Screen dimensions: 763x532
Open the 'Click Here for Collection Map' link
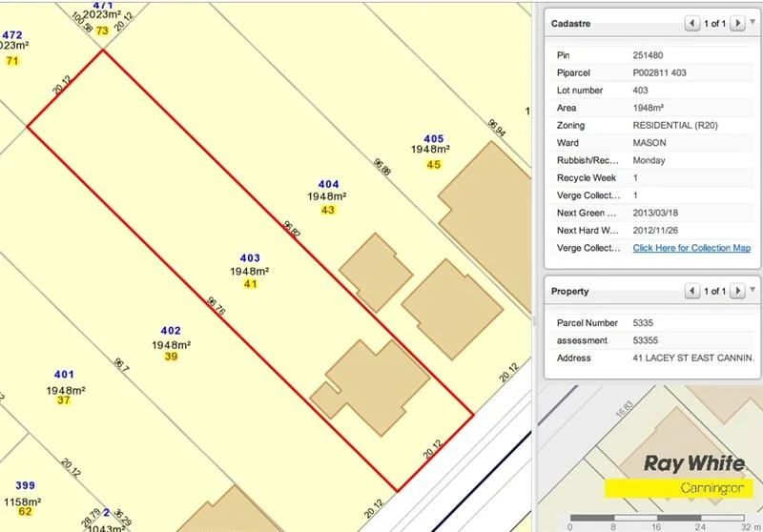(691, 248)
